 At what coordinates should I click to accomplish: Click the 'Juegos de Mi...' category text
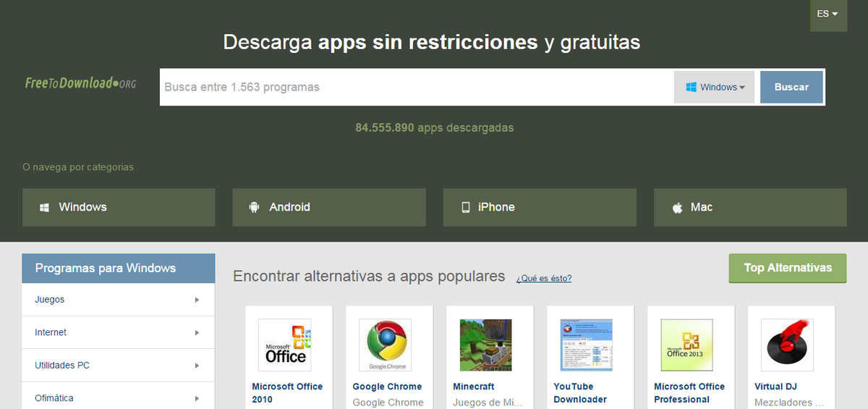(487, 402)
